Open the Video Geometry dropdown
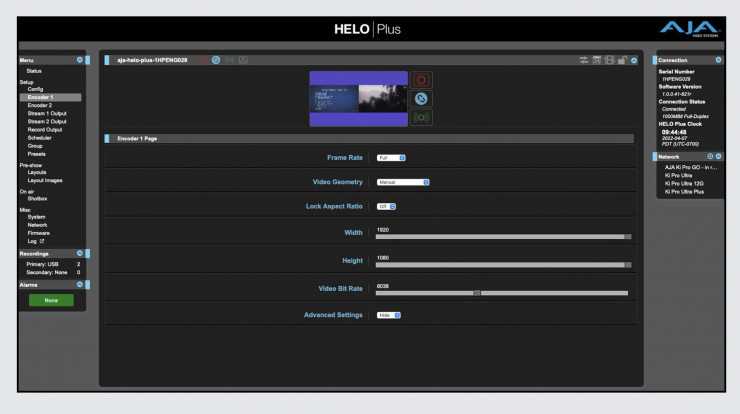740x414 pixels. (x=403, y=182)
